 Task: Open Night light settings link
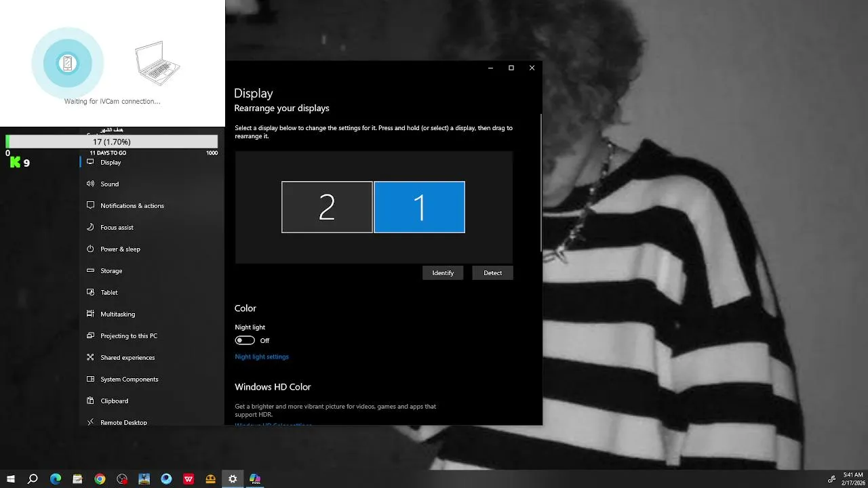pos(262,357)
